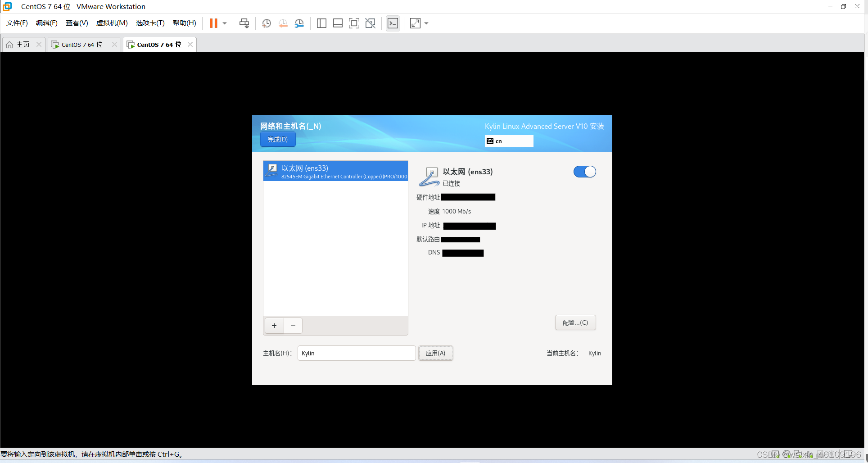868x463 pixels.
Task: Click the Kylin Linux Advanced Server V10 安装 title
Action: [x=544, y=127]
